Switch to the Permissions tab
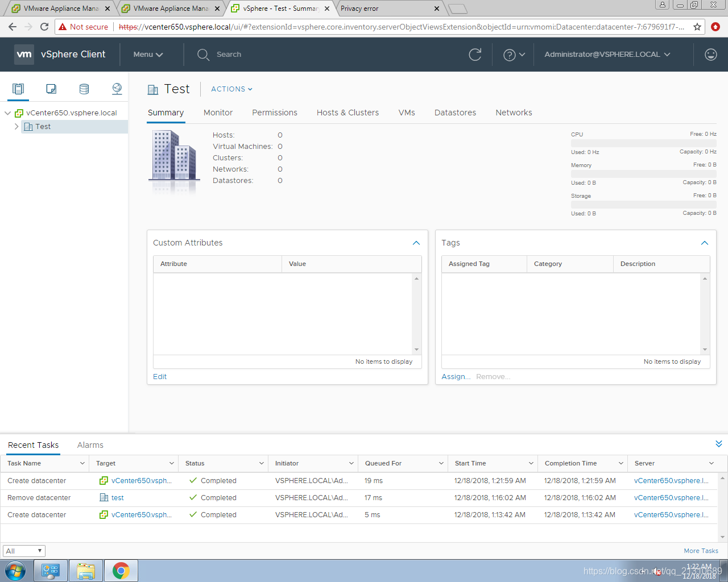The height and width of the screenshot is (582, 728). (x=275, y=113)
